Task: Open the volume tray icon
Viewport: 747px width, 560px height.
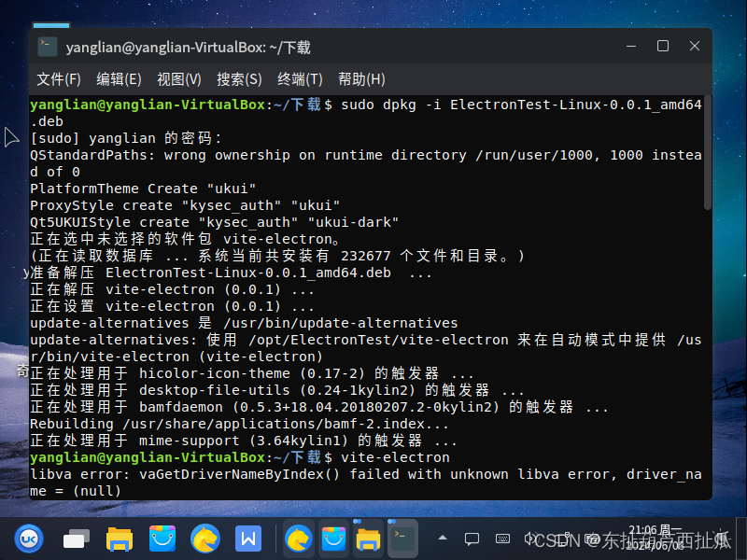Action: coord(529,539)
